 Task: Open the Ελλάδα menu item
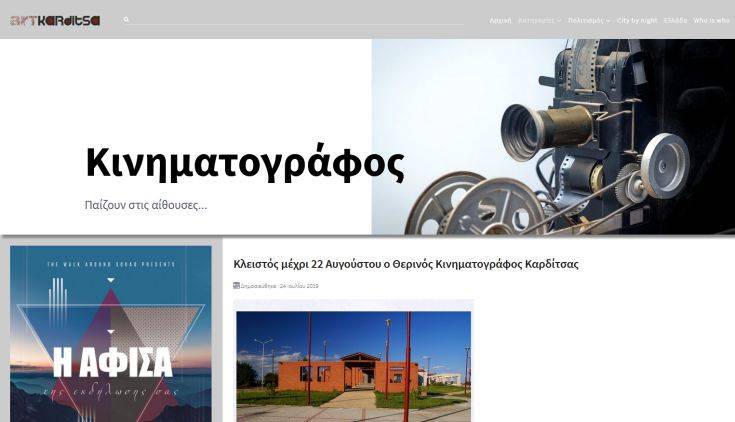(x=675, y=21)
